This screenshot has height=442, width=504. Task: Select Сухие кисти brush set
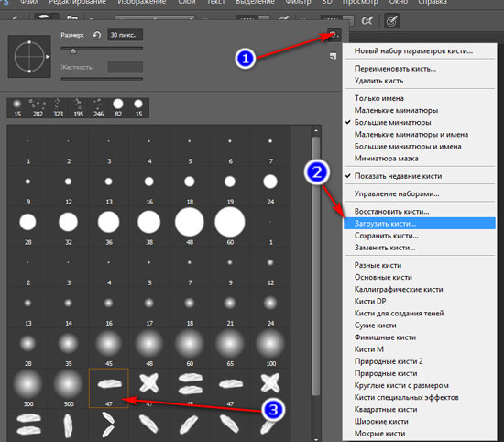(376, 326)
